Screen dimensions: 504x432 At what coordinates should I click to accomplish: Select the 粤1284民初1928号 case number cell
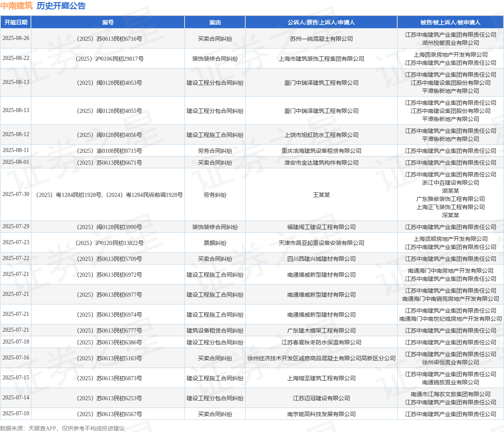[108, 195]
